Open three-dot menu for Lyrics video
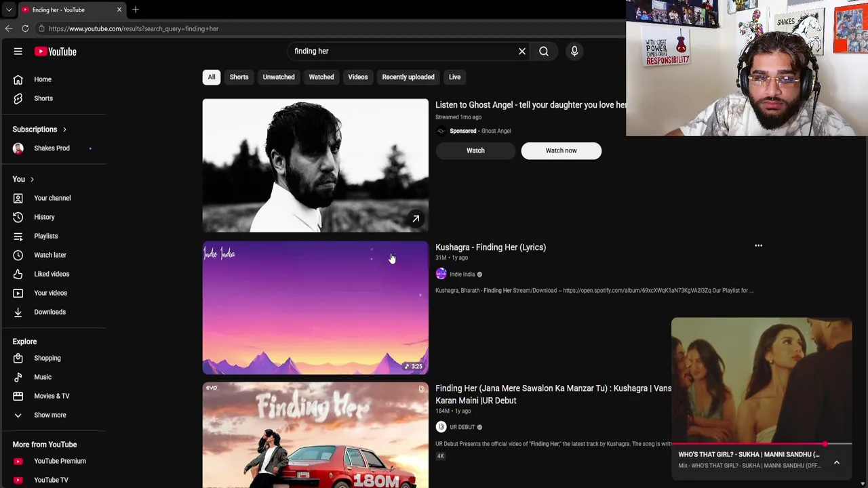This screenshot has width=868, height=488. [758, 246]
